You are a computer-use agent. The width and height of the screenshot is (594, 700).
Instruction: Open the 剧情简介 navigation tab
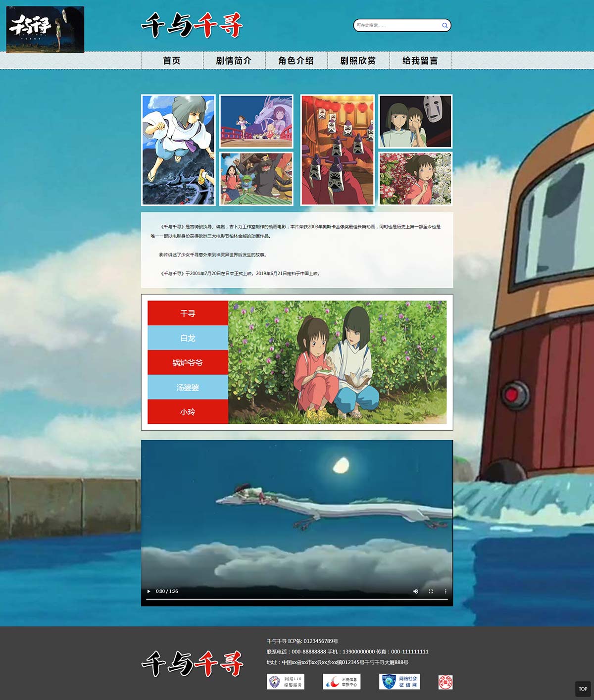click(x=234, y=60)
